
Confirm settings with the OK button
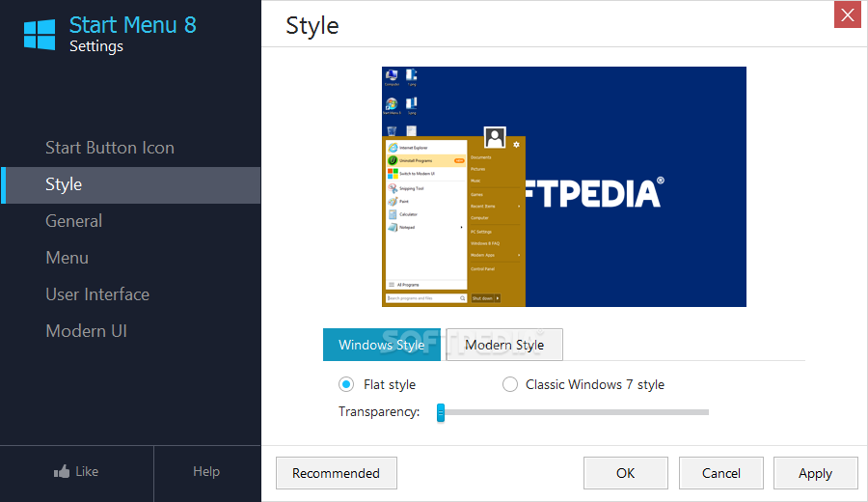tap(626, 473)
